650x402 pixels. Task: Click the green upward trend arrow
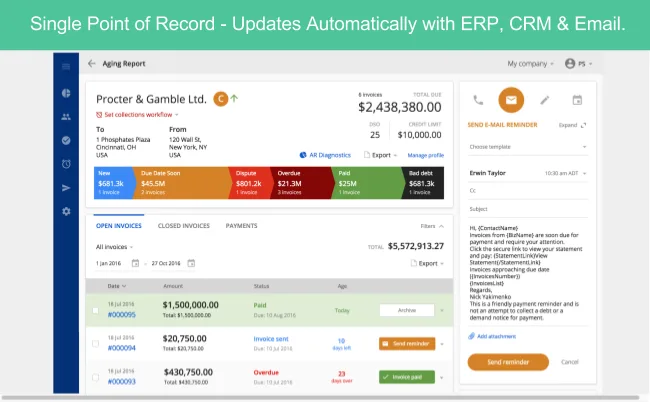(234, 99)
